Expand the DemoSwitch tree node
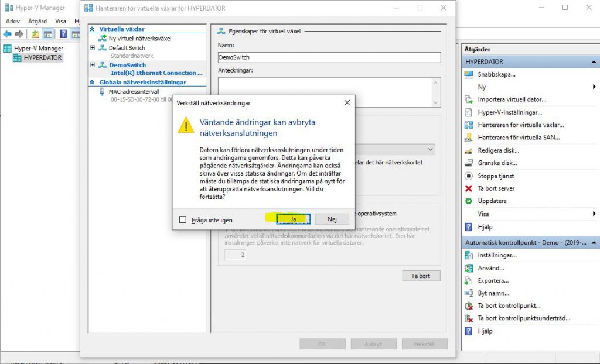Screen dimensions: 600x364 click(x=92, y=65)
